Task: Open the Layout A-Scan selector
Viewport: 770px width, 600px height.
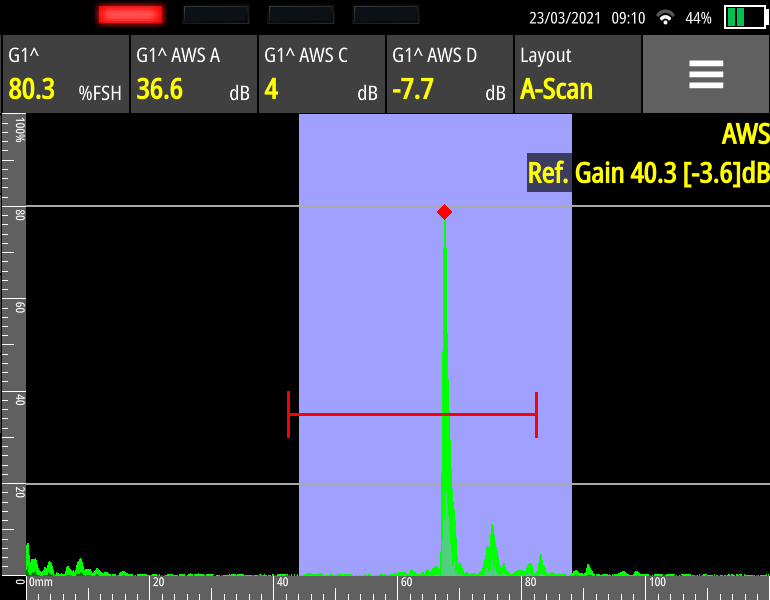Action: (x=577, y=75)
